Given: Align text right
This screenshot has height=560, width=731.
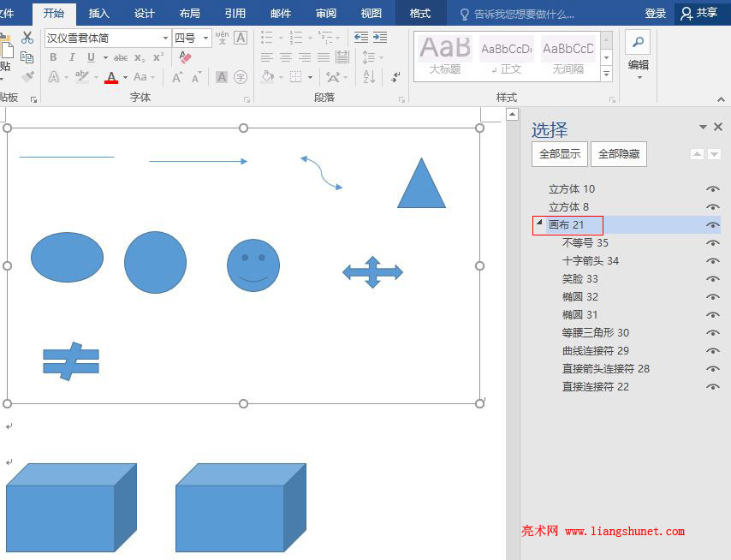Looking at the screenshot, I should pos(305,57).
